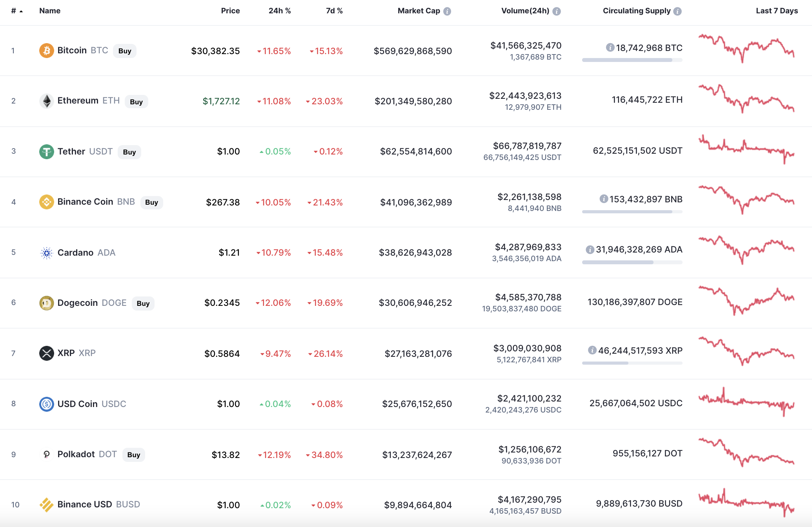Click the Tether logo icon
This screenshot has width=812, height=527.
click(46, 152)
